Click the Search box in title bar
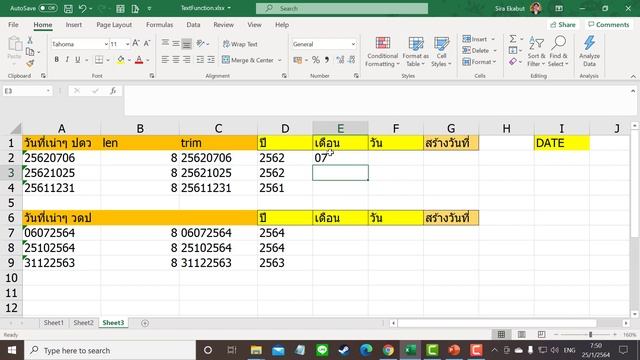 [342, 8]
